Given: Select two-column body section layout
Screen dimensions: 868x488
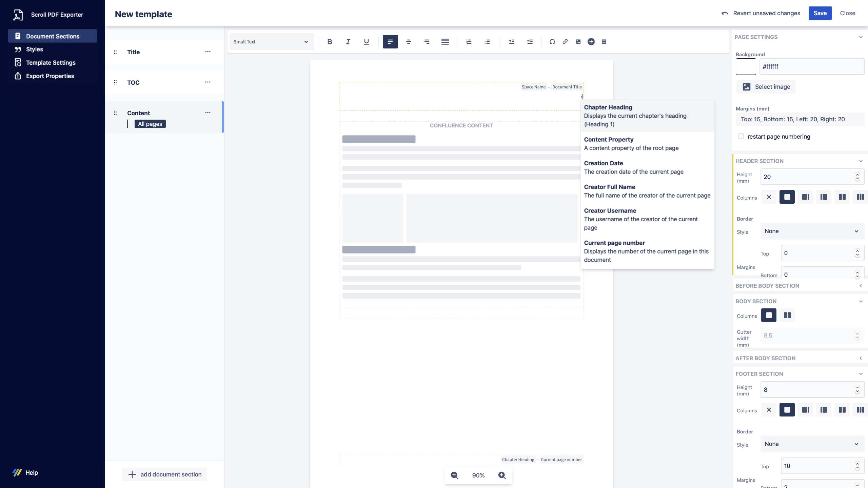Looking at the screenshot, I should tap(787, 315).
